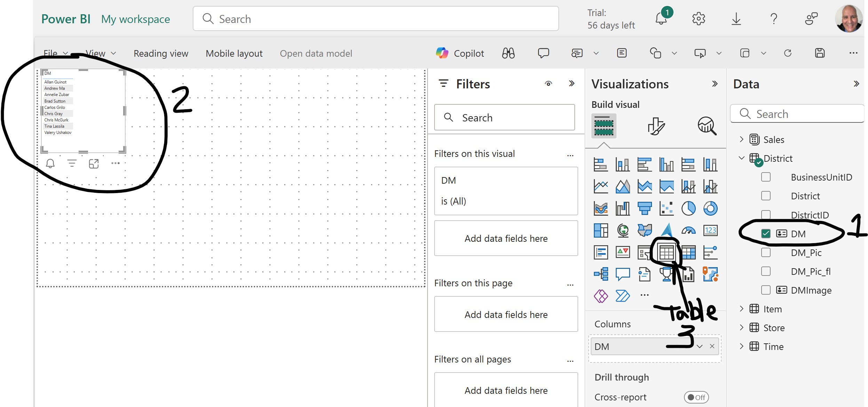Viewport: 868px width, 407px height.
Task: Go to Power BI home
Action: click(66, 19)
